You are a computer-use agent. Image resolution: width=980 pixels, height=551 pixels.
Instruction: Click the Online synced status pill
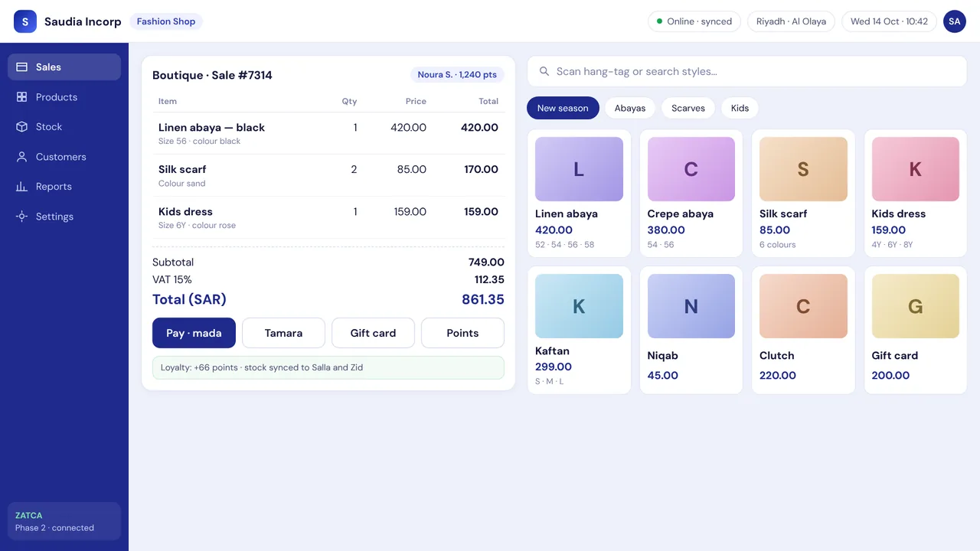[x=694, y=21]
